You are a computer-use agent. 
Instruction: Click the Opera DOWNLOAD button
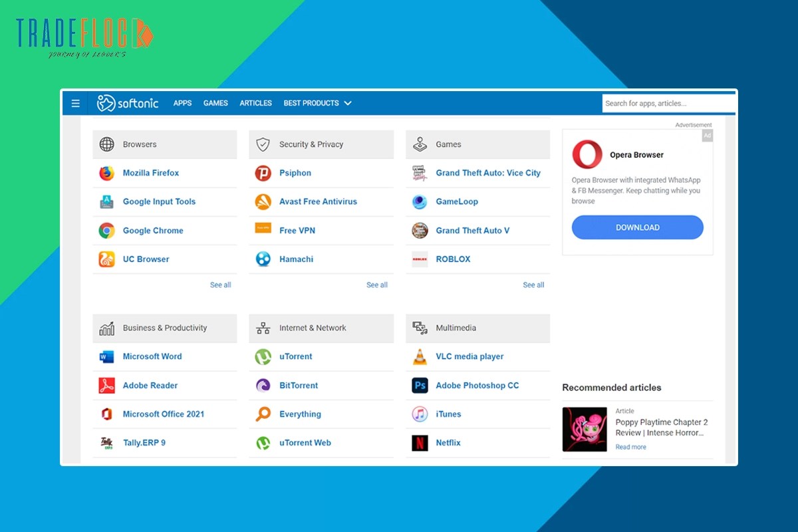pos(638,227)
